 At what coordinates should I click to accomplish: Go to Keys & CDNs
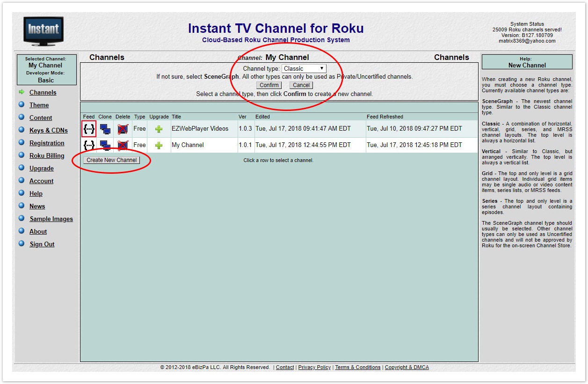tap(49, 131)
